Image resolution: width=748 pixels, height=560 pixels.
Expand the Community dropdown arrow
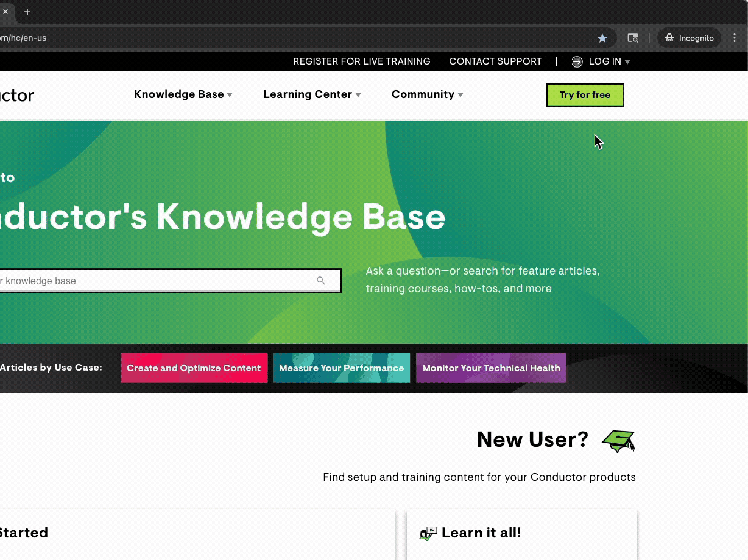coord(460,95)
